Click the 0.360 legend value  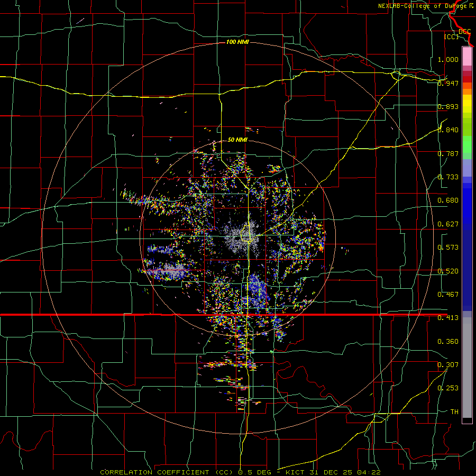pyautogui.click(x=448, y=342)
